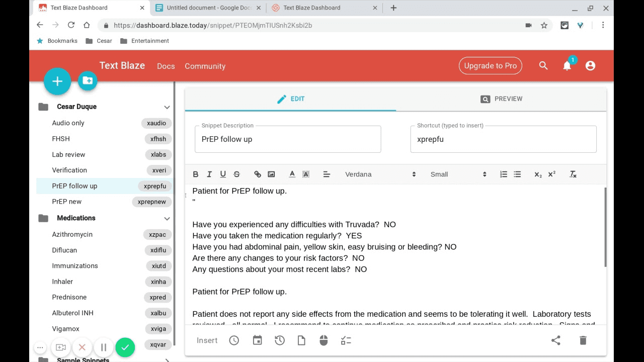Select the Prednisone snippet
The width and height of the screenshot is (644, 362).
point(105,297)
